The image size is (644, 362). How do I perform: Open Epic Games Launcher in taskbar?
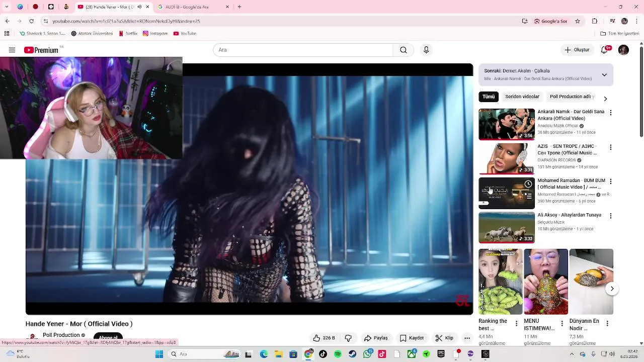click(441, 354)
